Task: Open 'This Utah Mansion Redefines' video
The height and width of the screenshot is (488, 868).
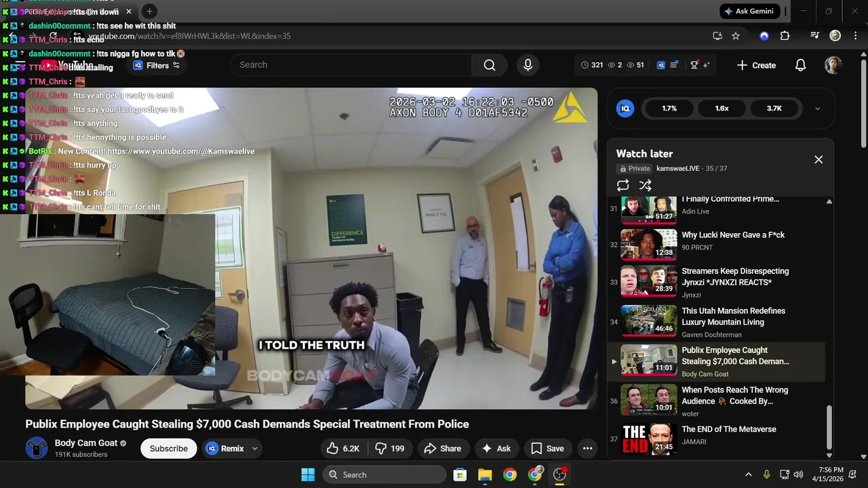Action: pos(716,321)
